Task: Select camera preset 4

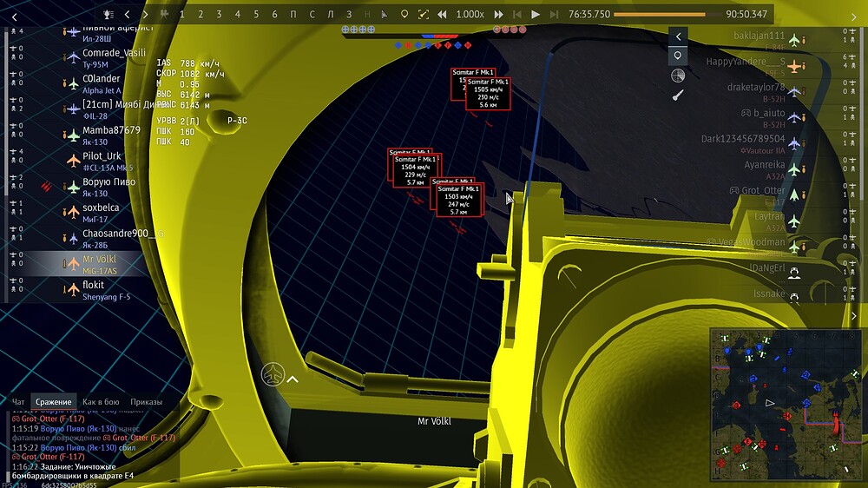Action: (238, 15)
